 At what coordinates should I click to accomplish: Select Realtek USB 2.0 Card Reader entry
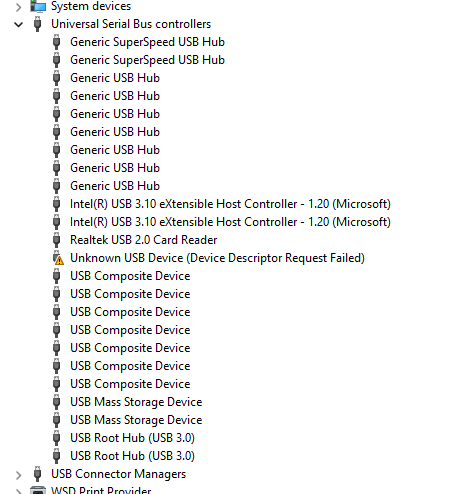coord(143,240)
